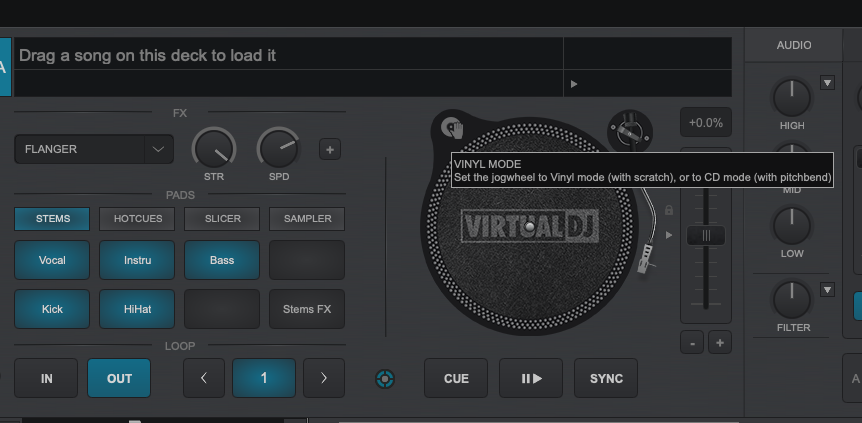Click the play/pause button
The image size is (862, 423).
[531, 378]
